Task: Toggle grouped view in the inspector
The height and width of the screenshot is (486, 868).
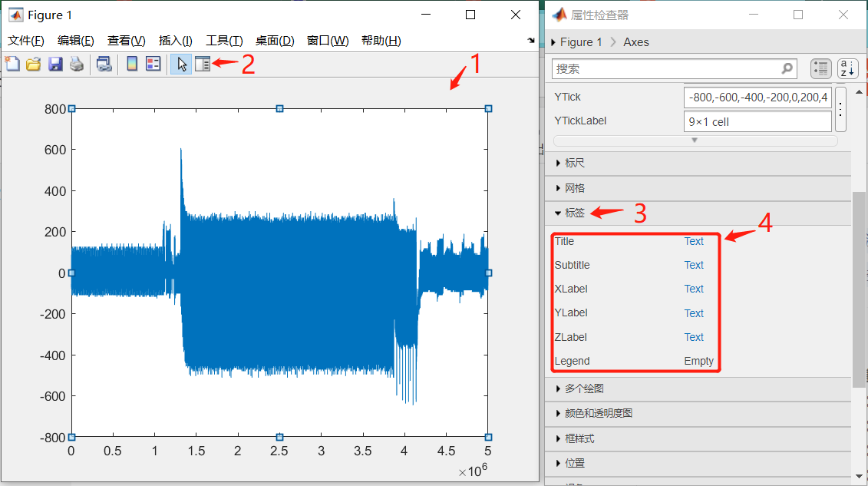Action: 820,68
